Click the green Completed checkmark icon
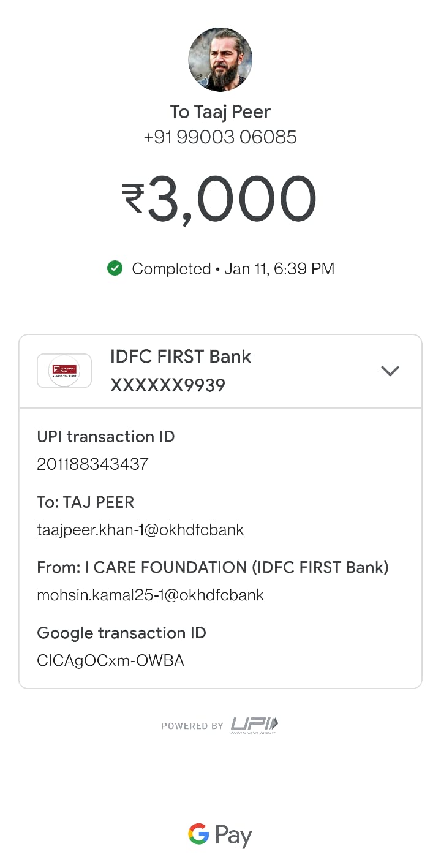This screenshot has height=868, width=441. [115, 268]
